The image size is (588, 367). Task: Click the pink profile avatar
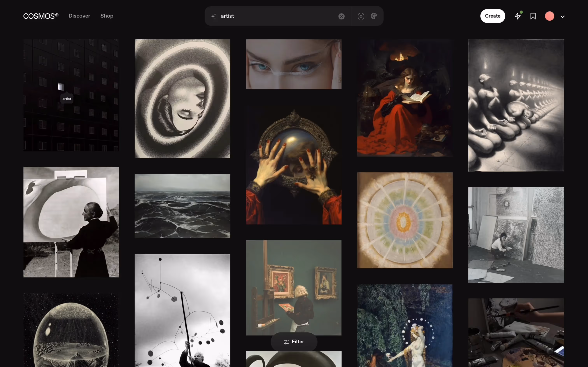[x=549, y=16]
